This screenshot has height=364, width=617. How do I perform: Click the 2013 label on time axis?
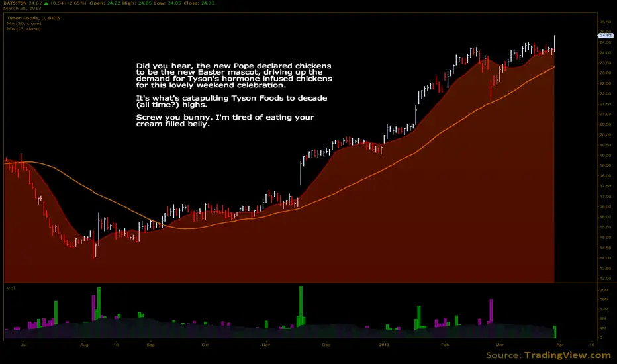coord(384,345)
